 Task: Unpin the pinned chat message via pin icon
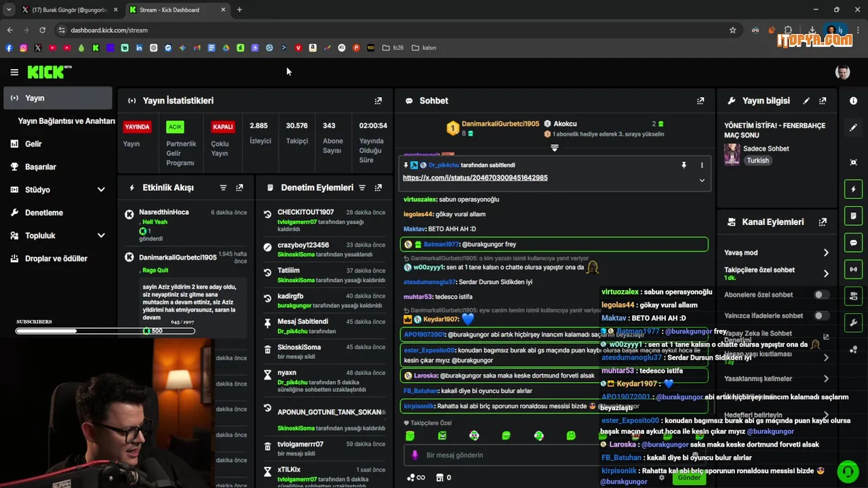pyautogui.click(x=684, y=165)
